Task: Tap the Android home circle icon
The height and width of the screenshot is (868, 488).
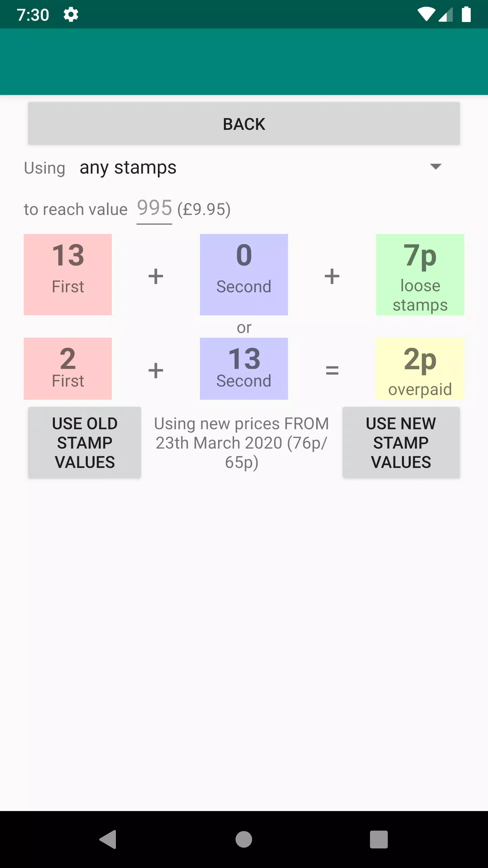Action: coord(244,840)
